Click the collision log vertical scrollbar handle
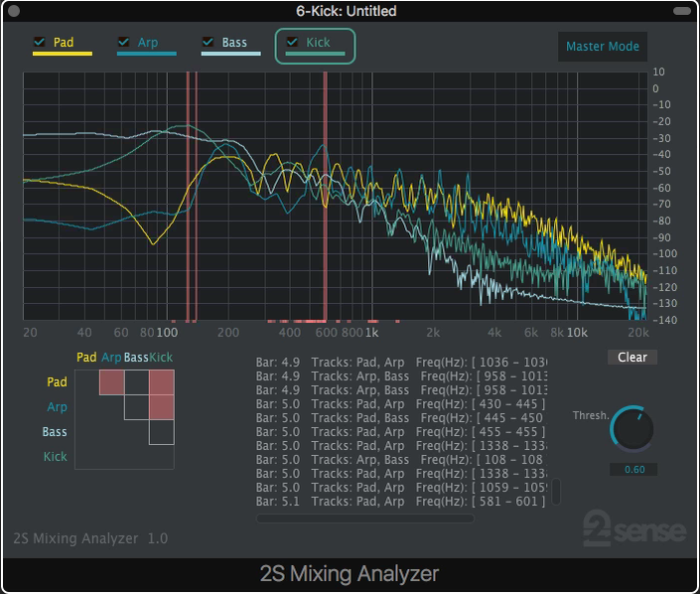Image resolution: width=700 pixels, height=594 pixels. pyautogui.click(x=556, y=492)
